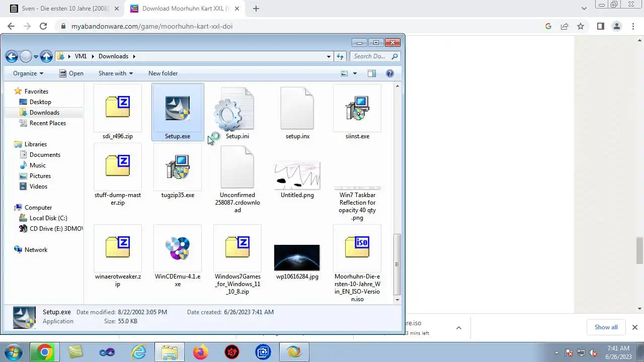This screenshot has height=362, width=644.
Task: Open the recent pages dropdown beside Back
Action: [36, 56]
